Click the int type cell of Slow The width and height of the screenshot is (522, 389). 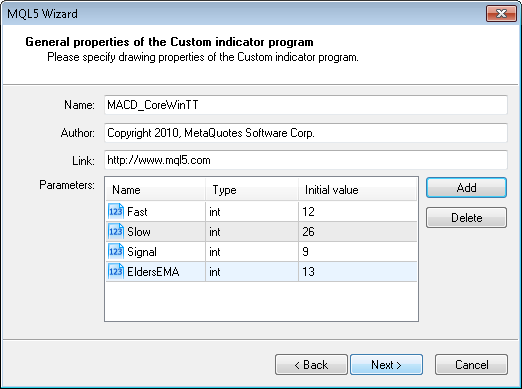tap(252, 232)
